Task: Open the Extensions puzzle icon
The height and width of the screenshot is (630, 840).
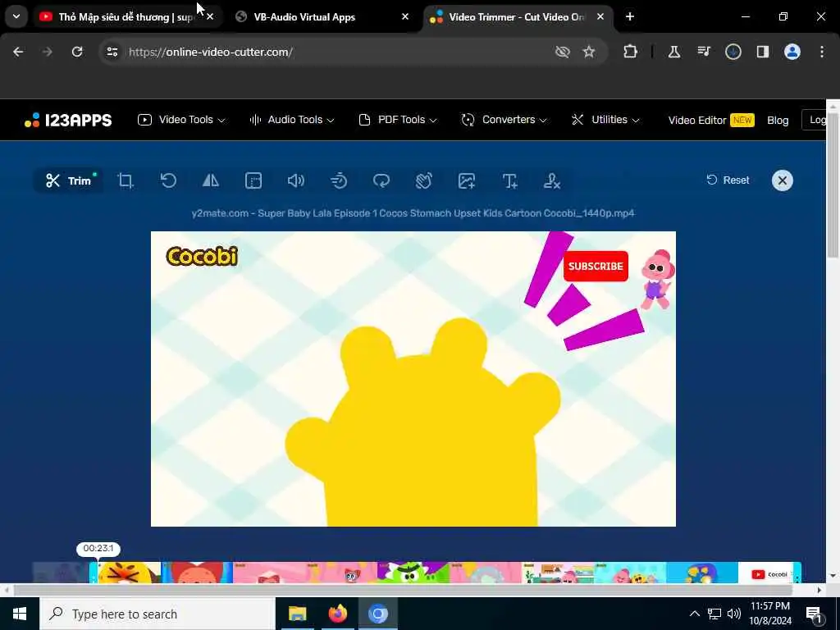Action: 631,52
